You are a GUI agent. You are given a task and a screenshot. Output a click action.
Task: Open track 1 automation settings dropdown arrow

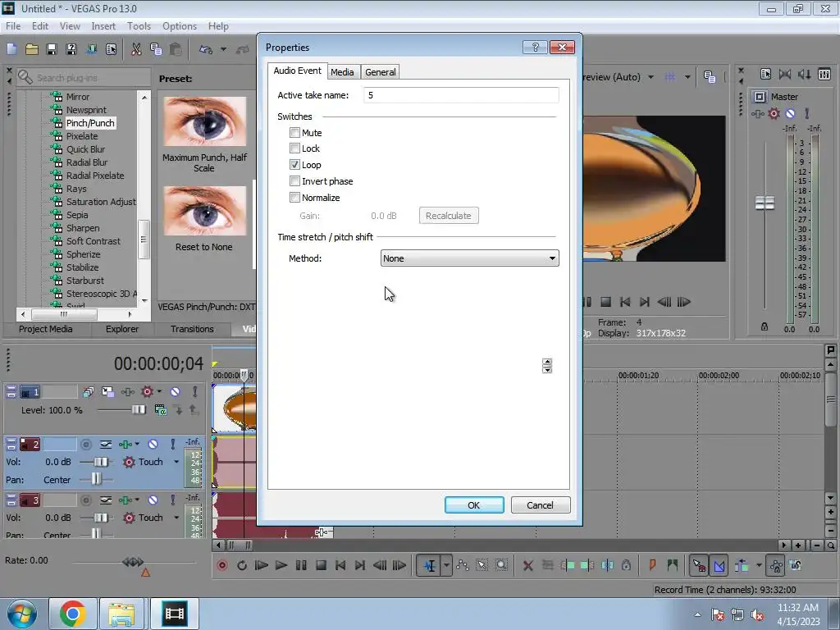tap(159, 391)
